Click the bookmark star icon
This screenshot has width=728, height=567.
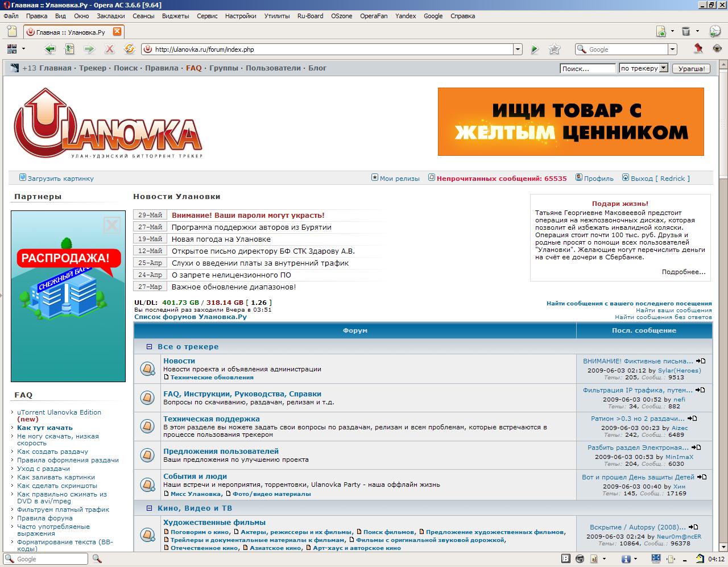tap(555, 49)
